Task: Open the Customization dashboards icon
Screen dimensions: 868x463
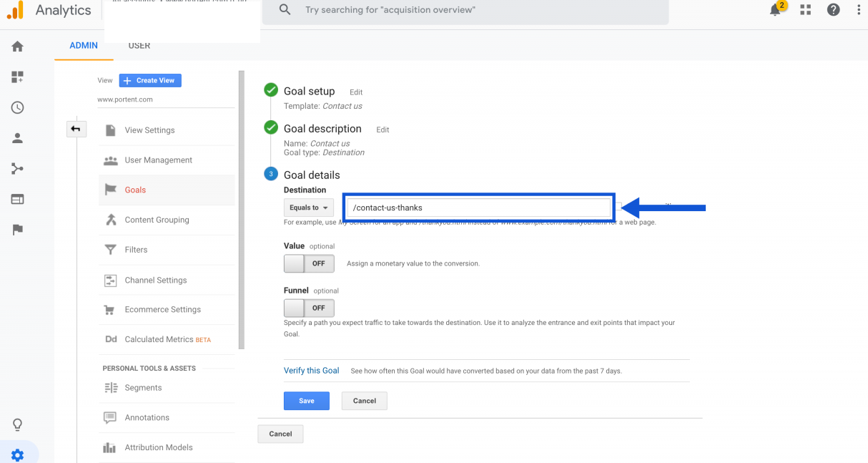Action: 17,77
